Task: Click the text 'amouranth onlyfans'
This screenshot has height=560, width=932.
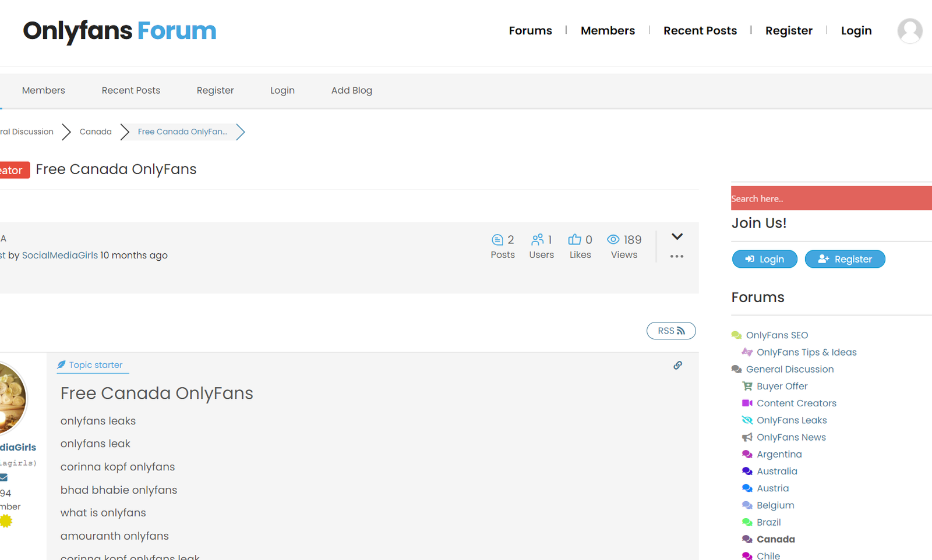Action: pyautogui.click(x=115, y=536)
